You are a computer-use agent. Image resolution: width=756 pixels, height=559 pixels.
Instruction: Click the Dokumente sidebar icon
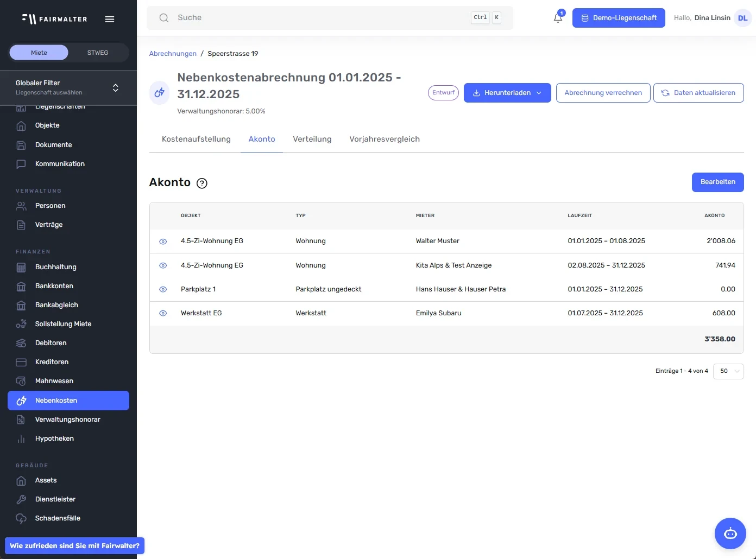21,145
